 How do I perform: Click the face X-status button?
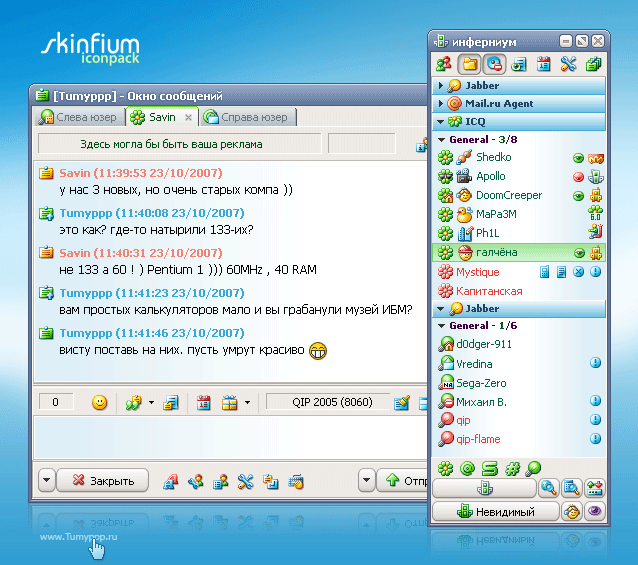[x=572, y=511]
